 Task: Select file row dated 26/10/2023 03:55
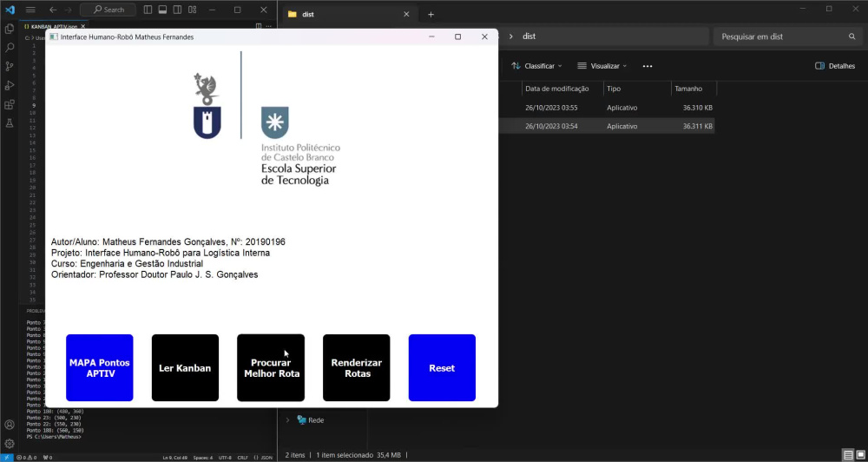pyautogui.click(x=607, y=108)
